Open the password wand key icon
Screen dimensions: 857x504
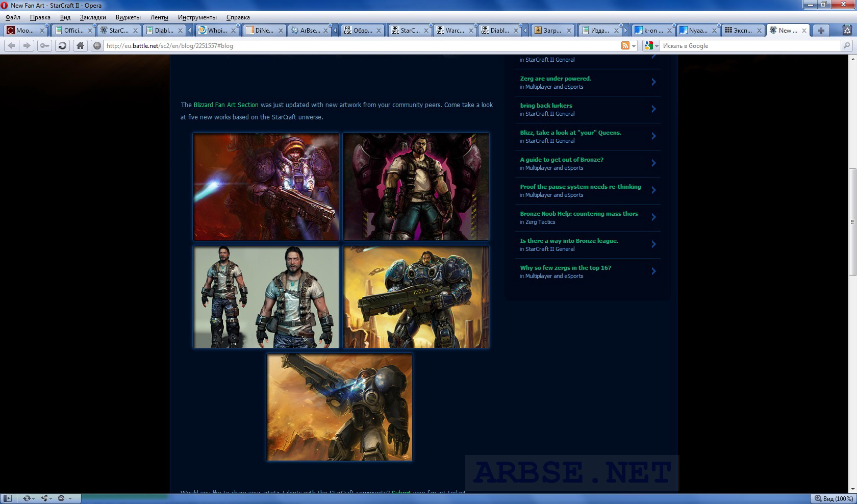(44, 46)
